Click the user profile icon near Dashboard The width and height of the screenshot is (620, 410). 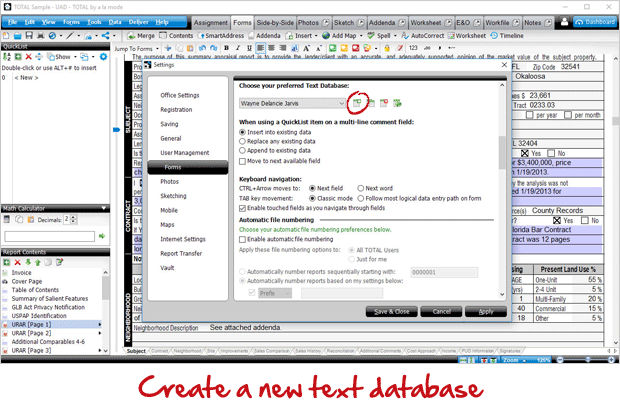point(564,22)
